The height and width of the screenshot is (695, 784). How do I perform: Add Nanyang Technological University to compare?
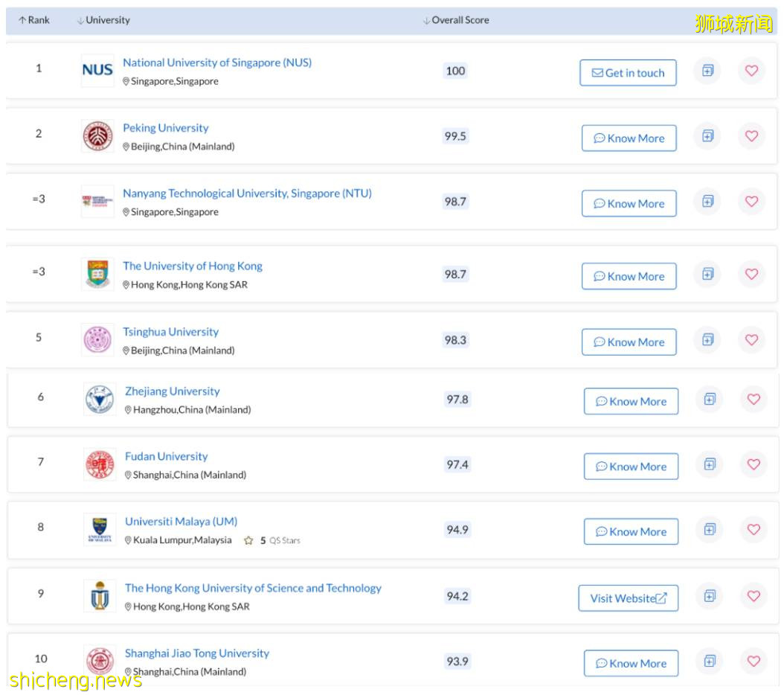tap(707, 202)
